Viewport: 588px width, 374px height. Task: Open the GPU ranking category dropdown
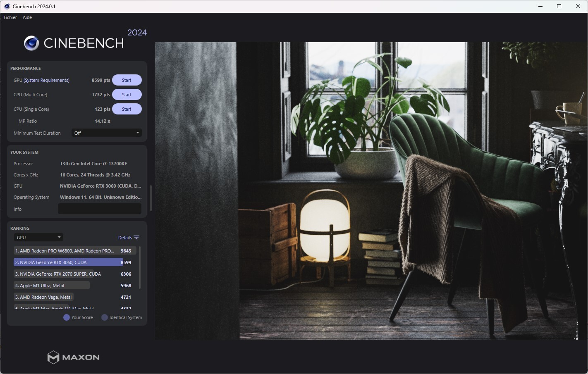tap(38, 238)
